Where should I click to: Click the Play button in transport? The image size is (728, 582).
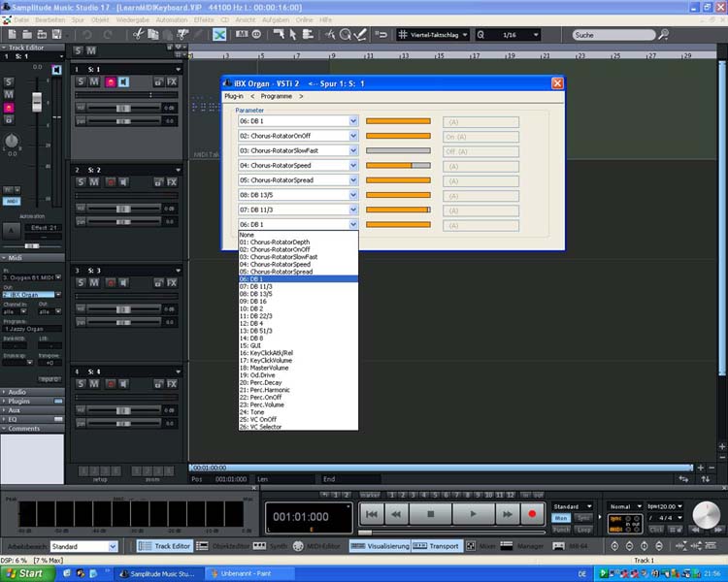click(x=473, y=514)
